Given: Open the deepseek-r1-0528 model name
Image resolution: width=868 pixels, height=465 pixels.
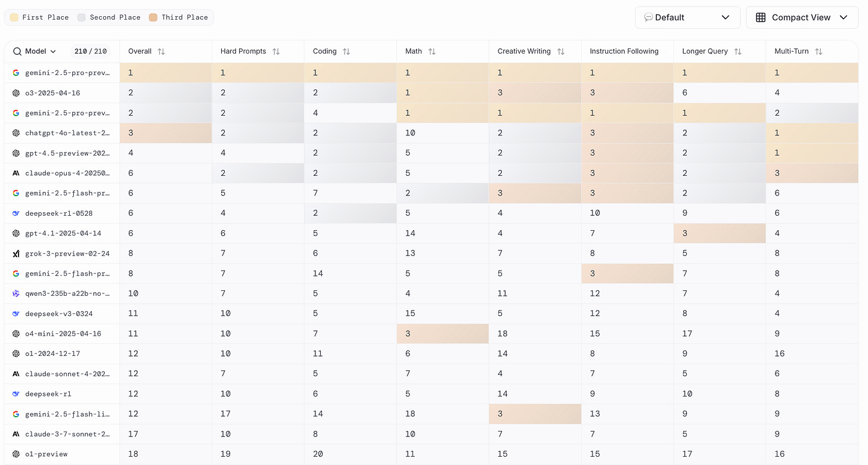Looking at the screenshot, I should (x=59, y=213).
